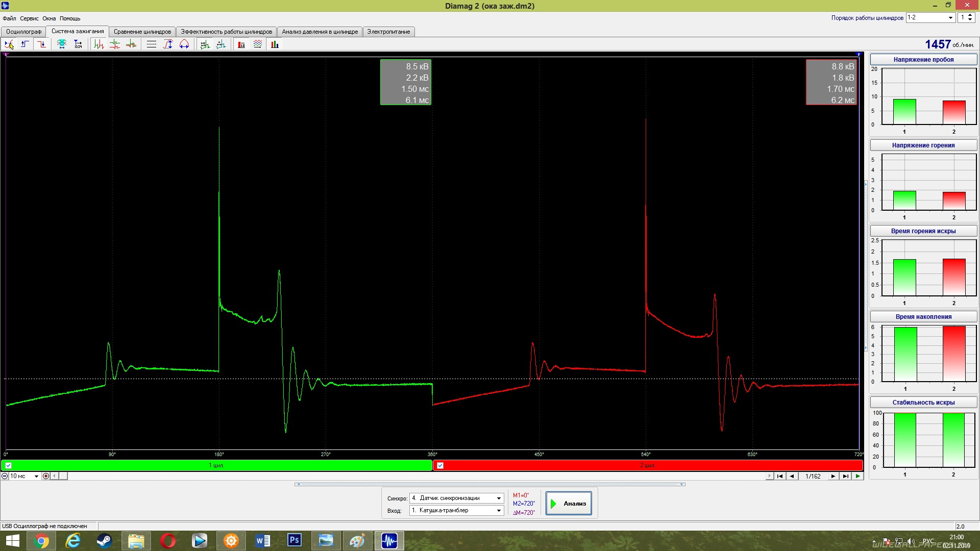
Task: Click the multicolor bar chart icon
Action: (275, 44)
